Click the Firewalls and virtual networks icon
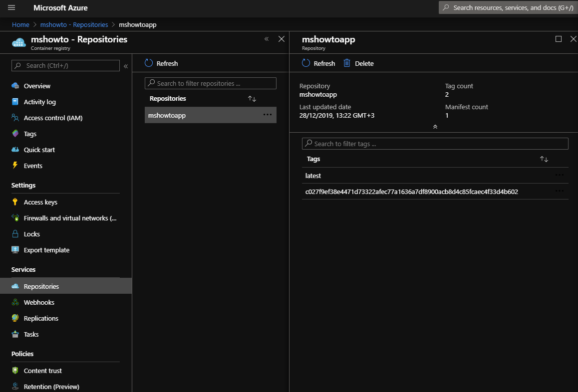This screenshot has height=392, width=578. tap(15, 217)
